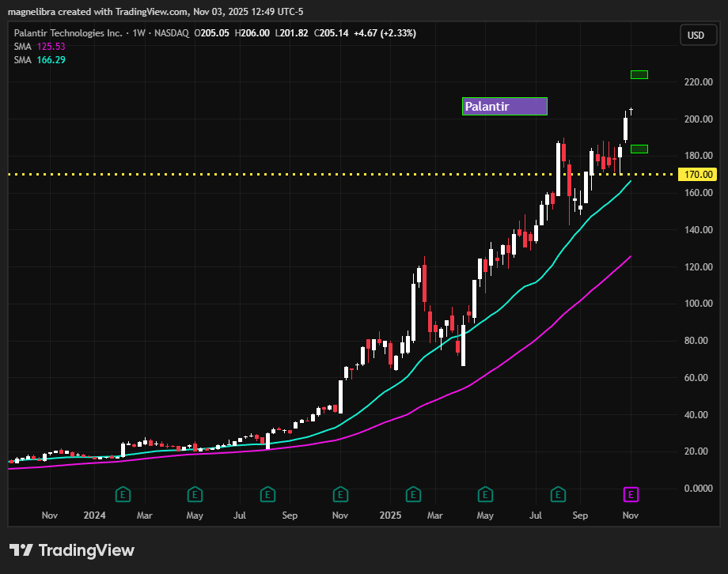Click the 160.00 price axis label
The image size is (728, 574).
tap(698, 193)
